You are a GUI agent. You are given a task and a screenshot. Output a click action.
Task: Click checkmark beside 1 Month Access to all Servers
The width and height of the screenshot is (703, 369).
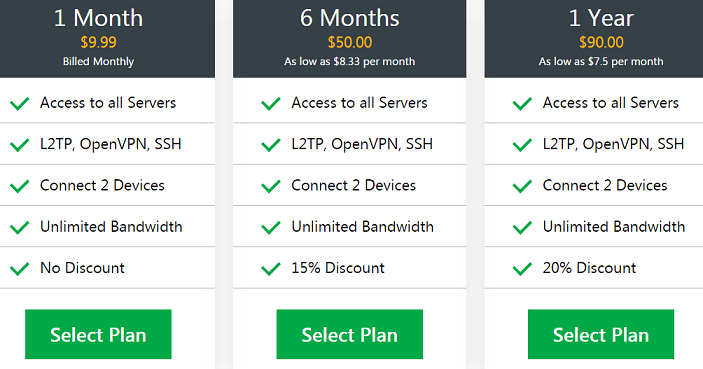20,104
